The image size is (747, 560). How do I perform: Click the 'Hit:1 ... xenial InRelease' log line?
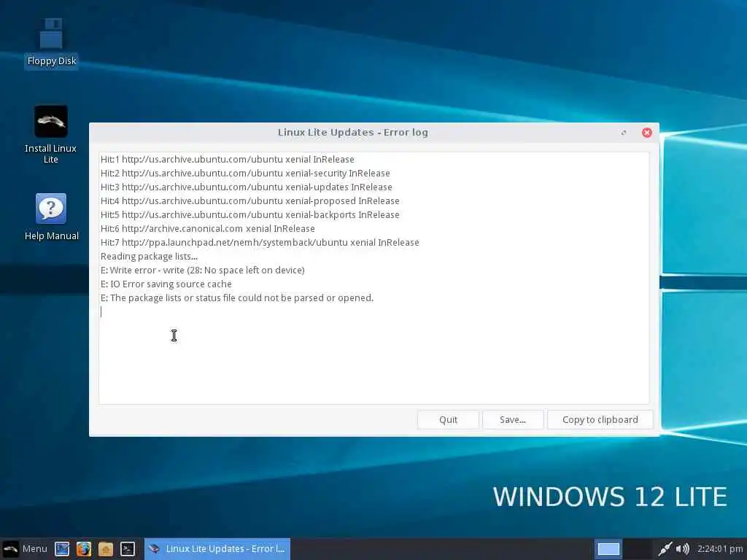tap(228, 159)
